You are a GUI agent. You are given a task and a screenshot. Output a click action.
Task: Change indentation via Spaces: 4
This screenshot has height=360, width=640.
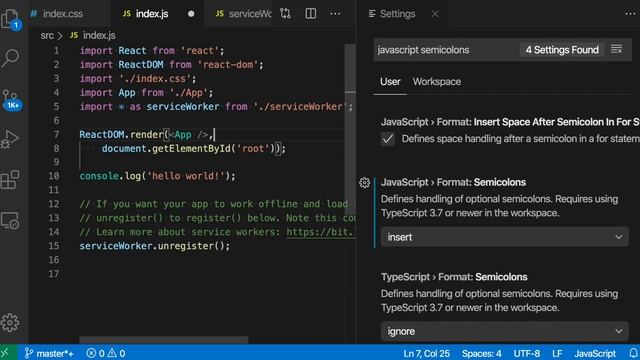pyautogui.click(x=481, y=353)
